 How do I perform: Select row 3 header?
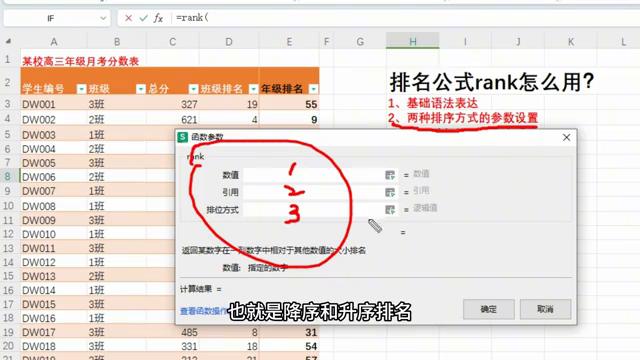(8, 104)
